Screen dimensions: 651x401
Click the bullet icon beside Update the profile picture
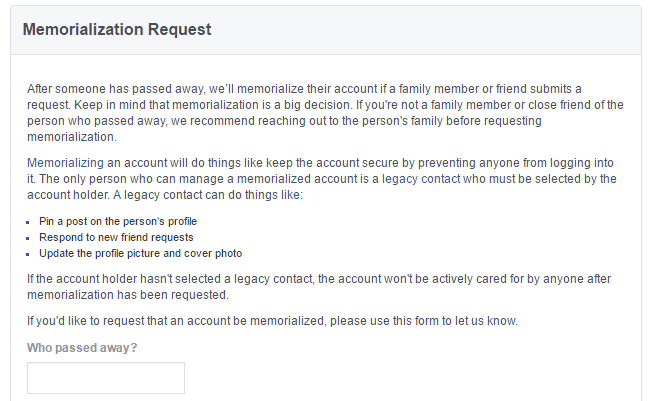[28, 254]
